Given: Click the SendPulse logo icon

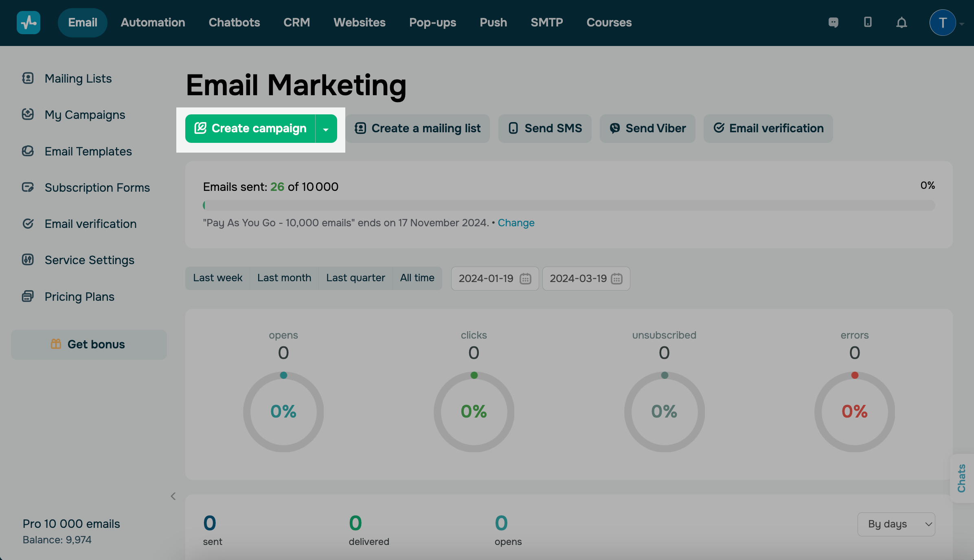Looking at the screenshot, I should (28, 22).
